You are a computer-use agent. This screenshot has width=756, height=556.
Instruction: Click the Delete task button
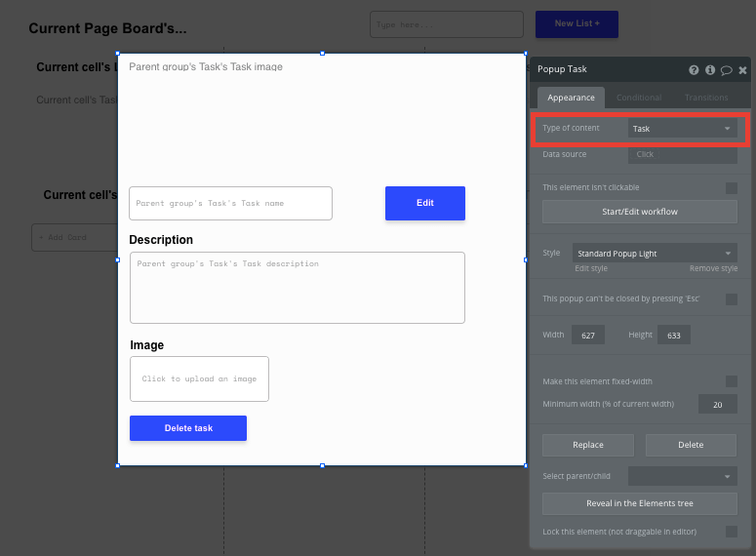click(188, 428)
